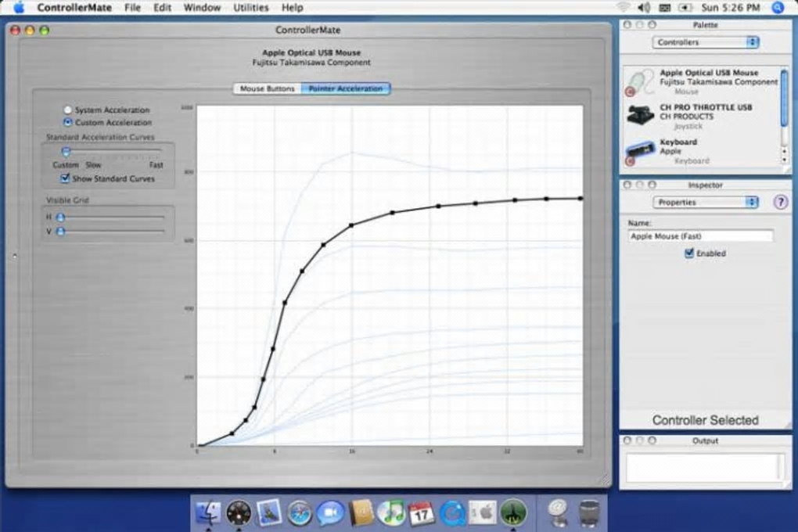Open the Window menu
798x532 pixels.
tap(202, 8)
